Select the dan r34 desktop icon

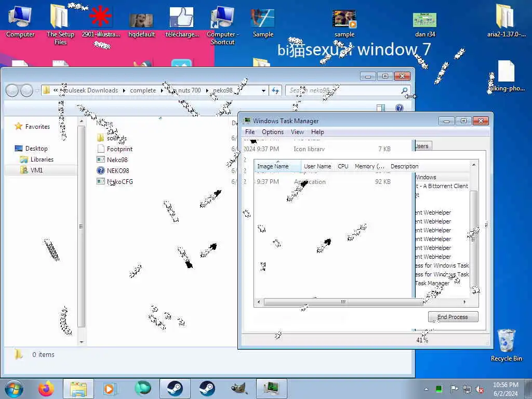pos(425,24)
